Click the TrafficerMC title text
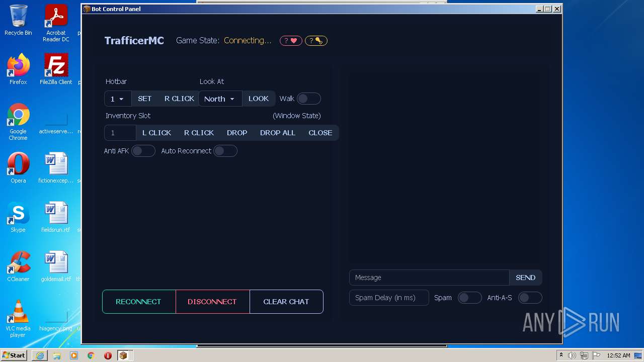Screen dimensions: 644x362 (134, 41)
